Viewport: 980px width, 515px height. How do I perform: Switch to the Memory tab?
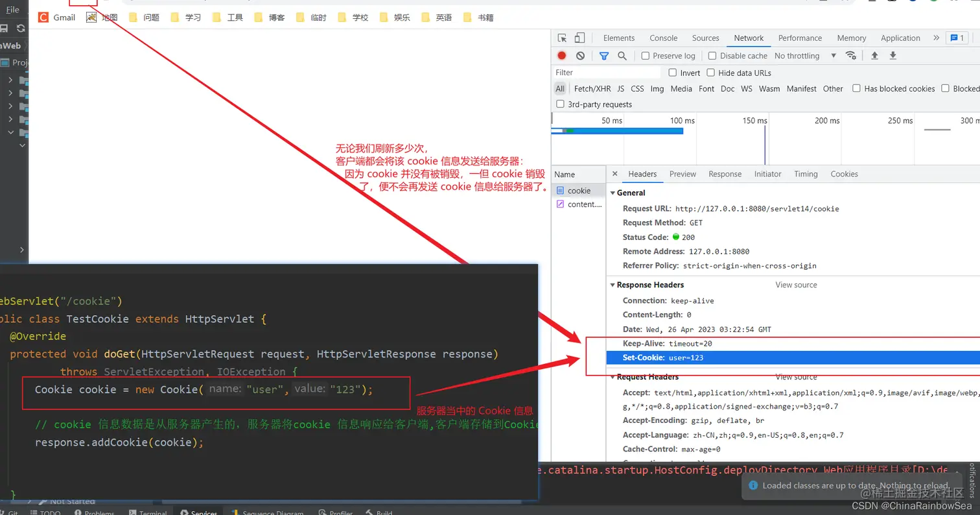click(x=852, y=38)
